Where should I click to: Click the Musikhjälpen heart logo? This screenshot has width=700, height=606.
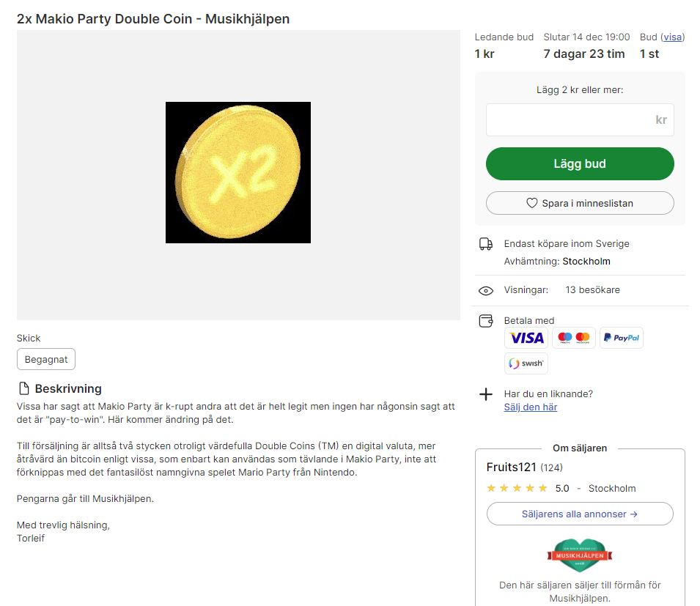tap(579, 556)
